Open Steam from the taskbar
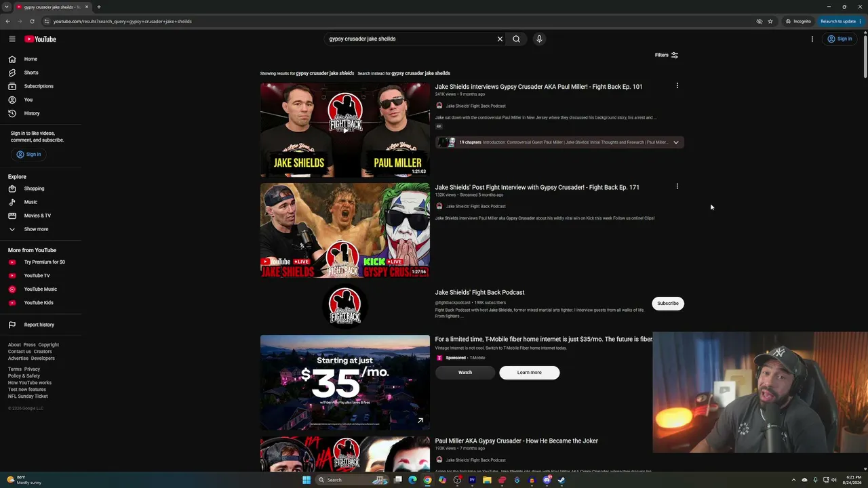 [561, 480]
